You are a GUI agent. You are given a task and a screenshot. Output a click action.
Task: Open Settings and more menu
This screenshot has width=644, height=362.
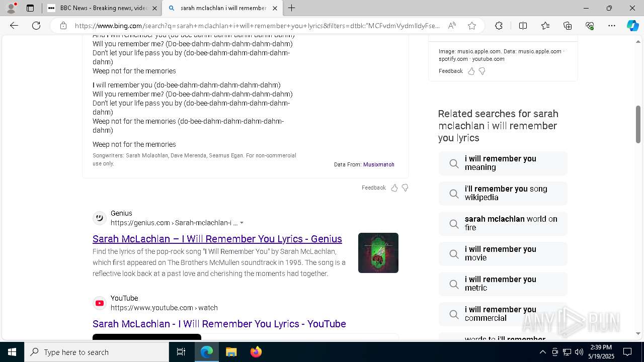point(612,26)
